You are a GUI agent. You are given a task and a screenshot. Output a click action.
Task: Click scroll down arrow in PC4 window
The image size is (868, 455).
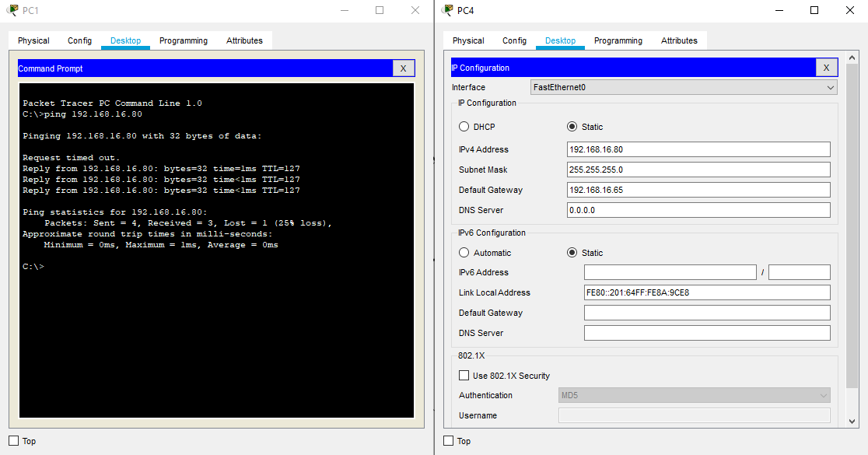point(852,422)
